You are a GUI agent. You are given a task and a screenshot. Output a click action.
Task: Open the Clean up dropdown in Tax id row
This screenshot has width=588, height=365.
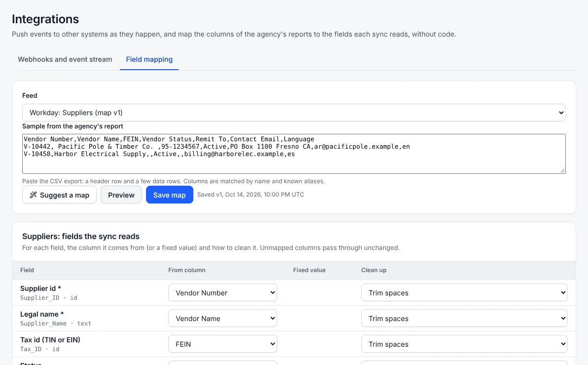(x=464, y=344)
